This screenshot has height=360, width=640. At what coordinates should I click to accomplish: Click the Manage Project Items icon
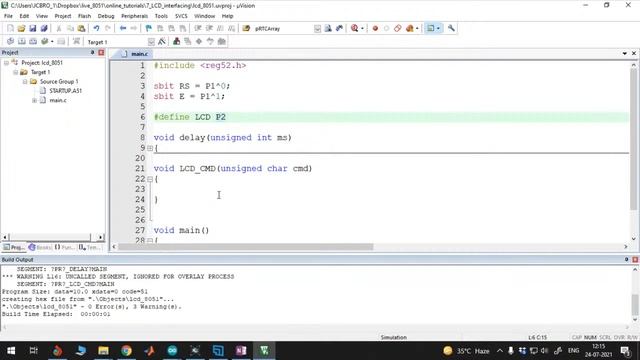pyautogui.click(x=176, y=41)
